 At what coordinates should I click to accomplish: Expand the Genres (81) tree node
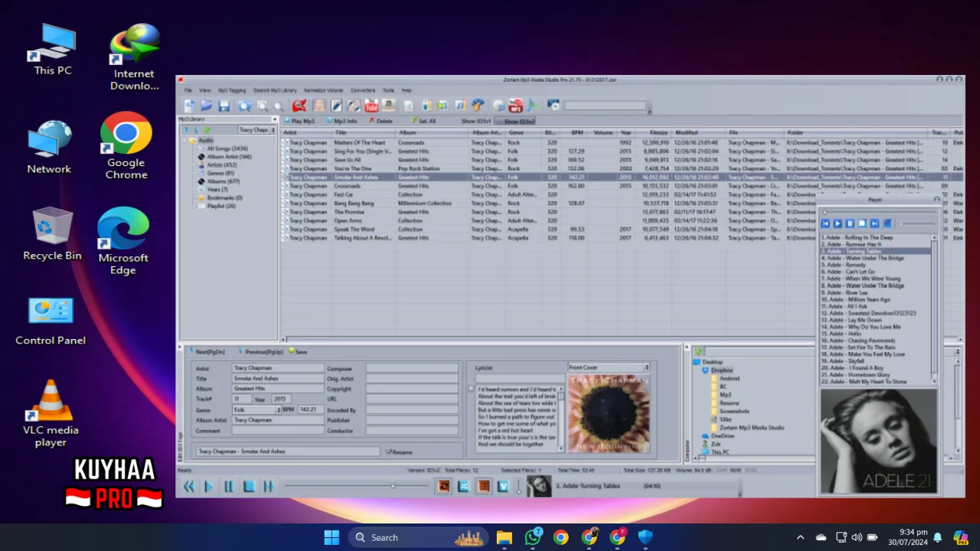193,174
